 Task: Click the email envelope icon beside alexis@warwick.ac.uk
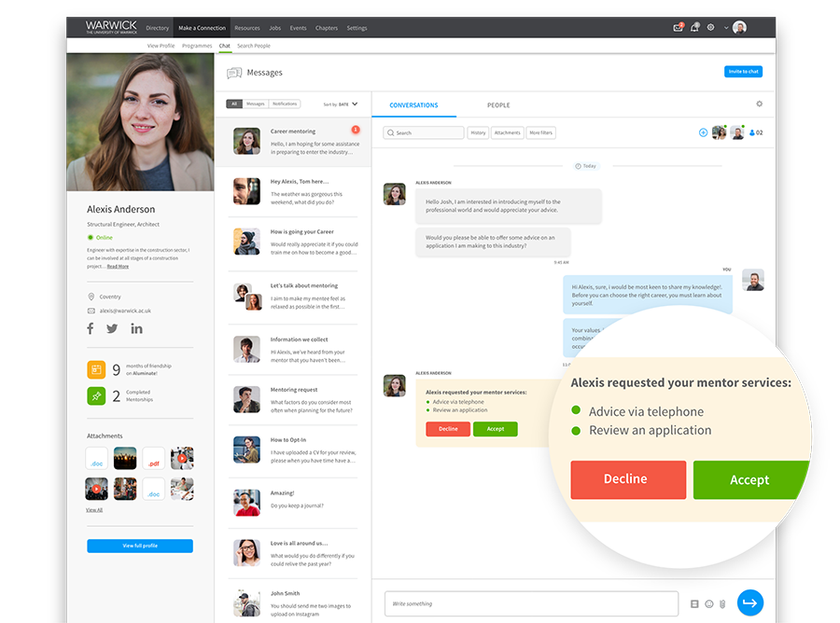click(91, 311)
